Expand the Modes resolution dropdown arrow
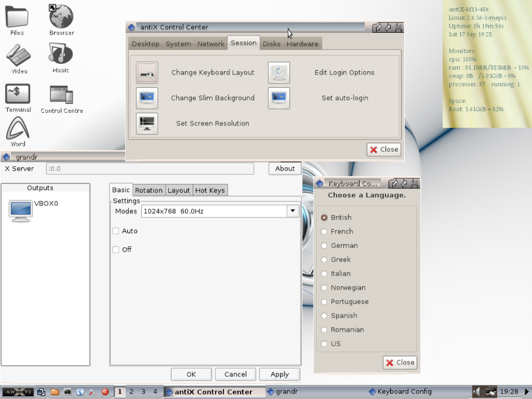 (x=293, y=211)
